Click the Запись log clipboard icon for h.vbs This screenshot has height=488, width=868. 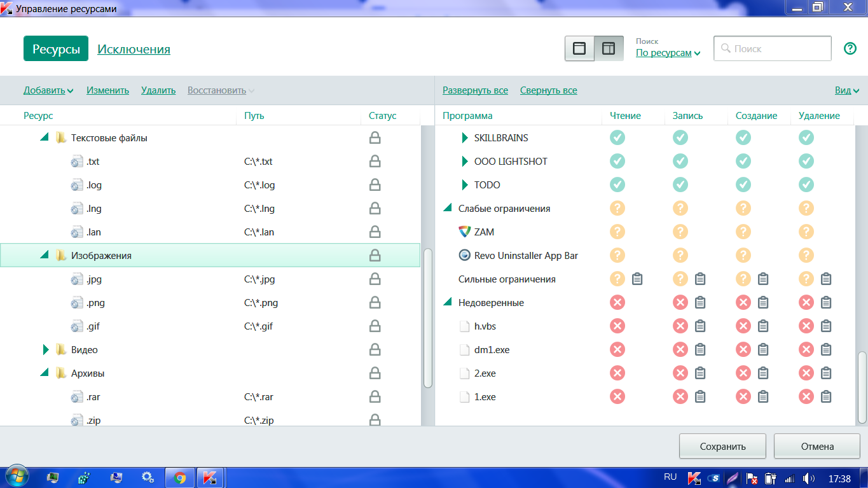coord(700,326)
